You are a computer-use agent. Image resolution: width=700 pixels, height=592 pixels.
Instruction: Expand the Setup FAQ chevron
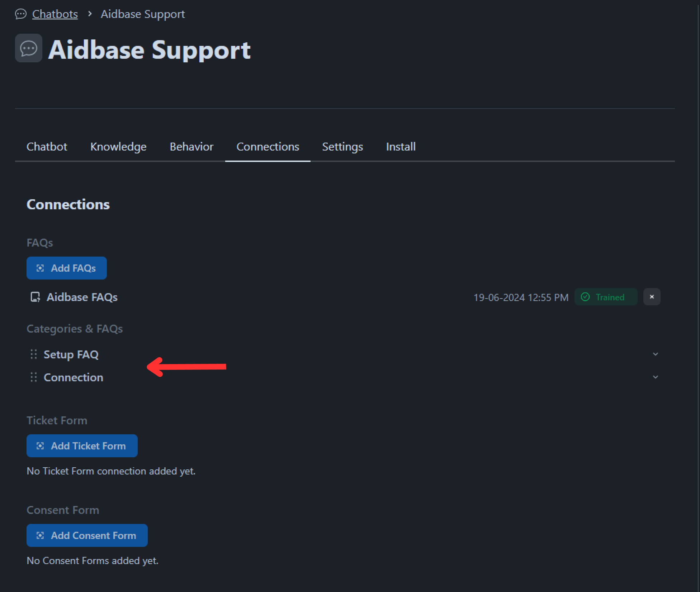655,354
